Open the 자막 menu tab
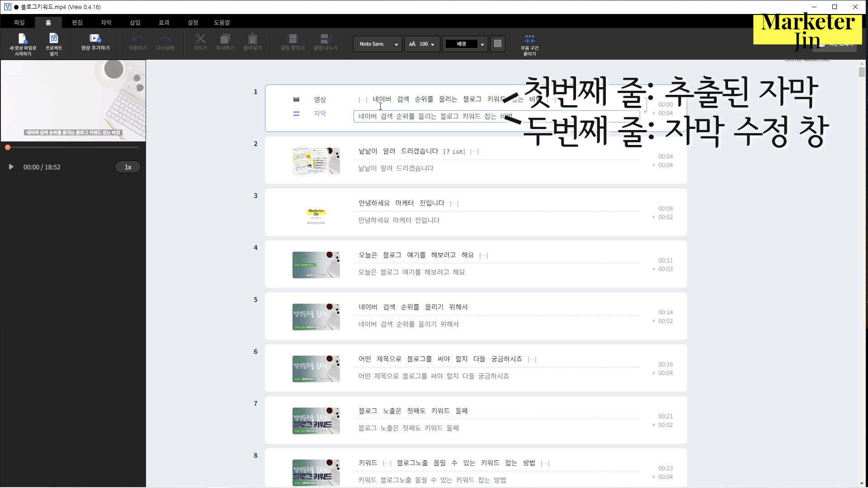The height and width of the screenshot is (488, 868). click(106, 23)
